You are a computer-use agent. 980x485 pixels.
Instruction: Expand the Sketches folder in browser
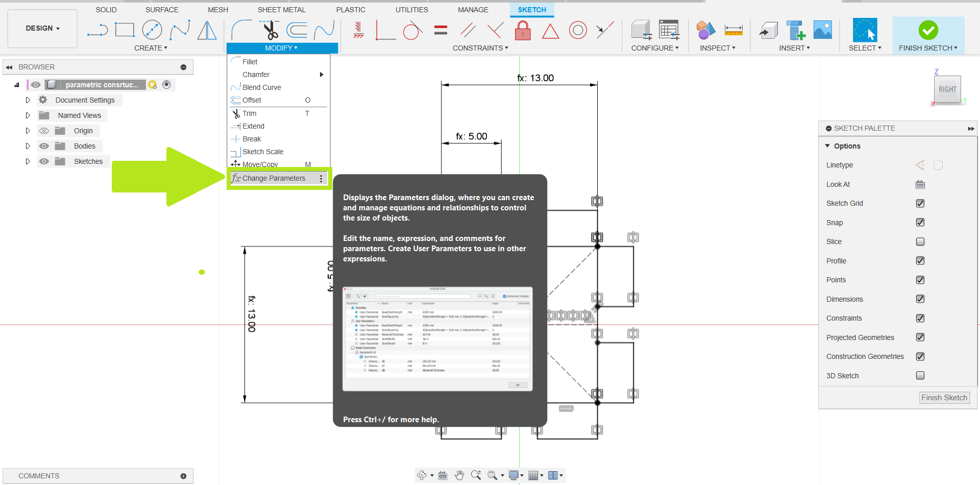(x=28, y=161)
